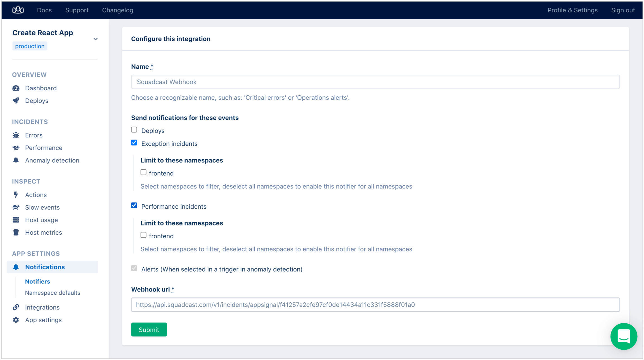The image size is (644, 360).
Task: Open Host usage in sidebar
Action: click(41, 220)
